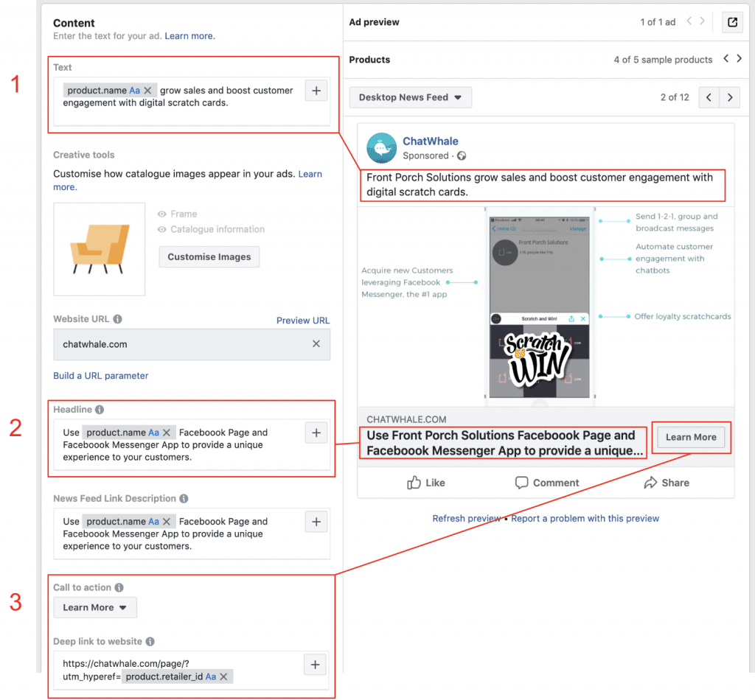The image size is (755, 700).
Task: Add dynamic field to Headline box
Action: [316, 433]
